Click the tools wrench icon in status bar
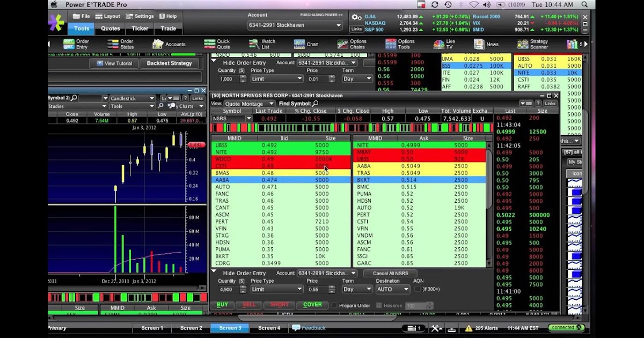This screenshot has height=338, width=644. [x=436, y=328]
